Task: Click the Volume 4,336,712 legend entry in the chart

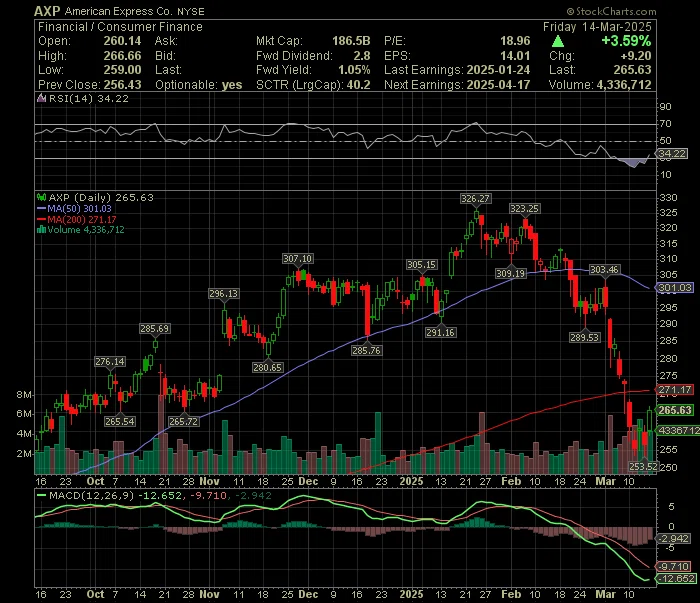Action: pos(86,230)
